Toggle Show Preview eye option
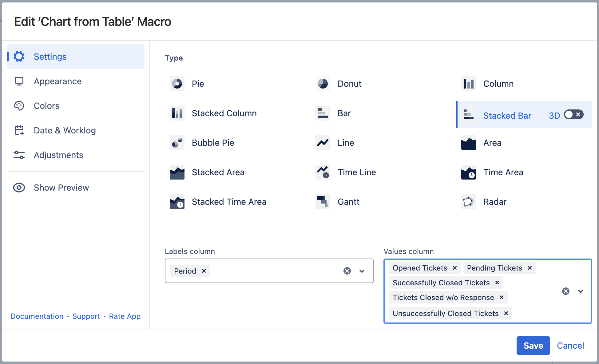The image size is (599, 364). pos(19,188)
